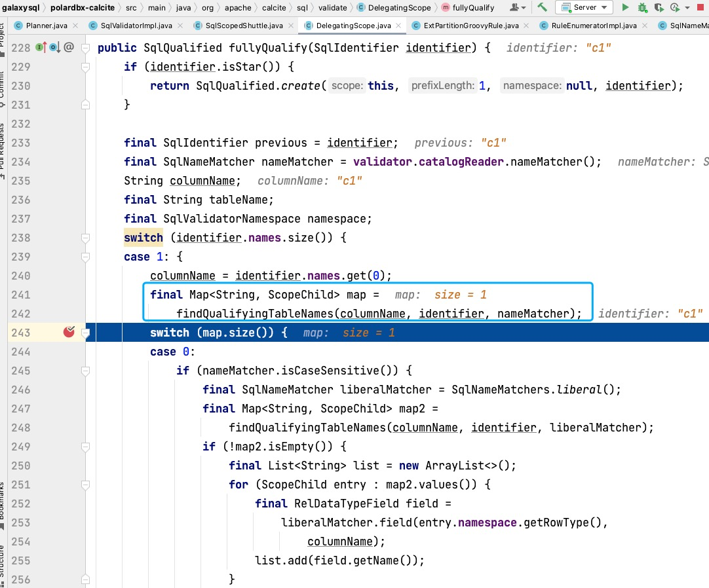Switch to the ExtPartitionGroovyRule.java tab

(470, 26)
